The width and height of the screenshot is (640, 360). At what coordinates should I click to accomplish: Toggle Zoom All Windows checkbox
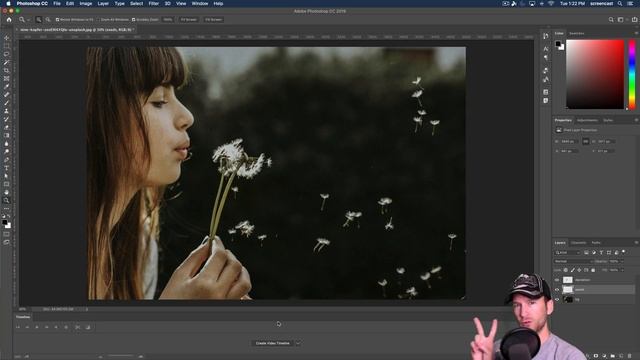[98, 20]
